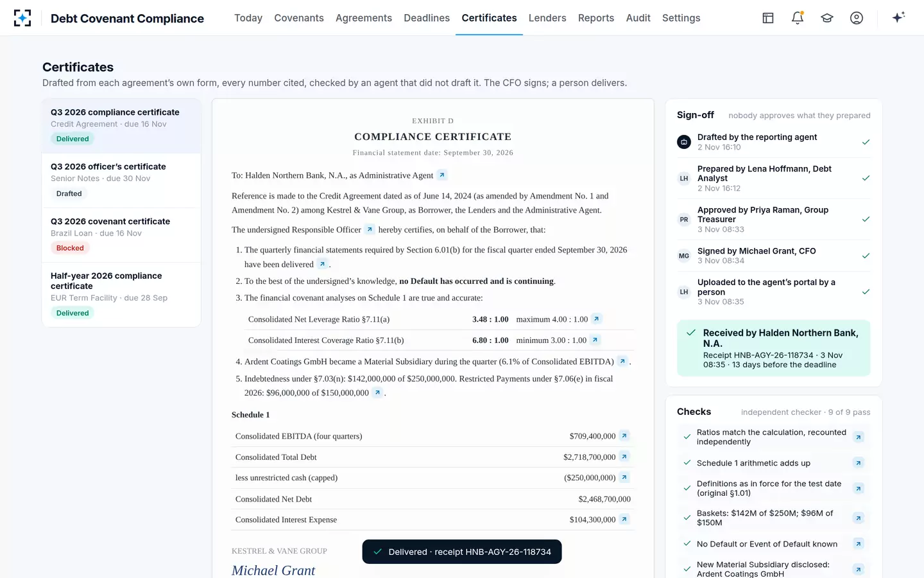Open citation for Net Leverage Ratio maximum
The height and width of the screenshot is (578, 924).
point(596,319)
